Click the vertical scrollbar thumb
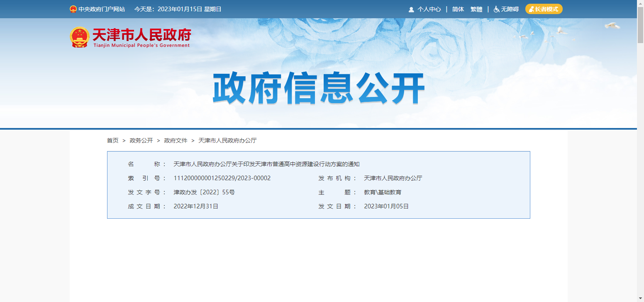 [640, 25]
